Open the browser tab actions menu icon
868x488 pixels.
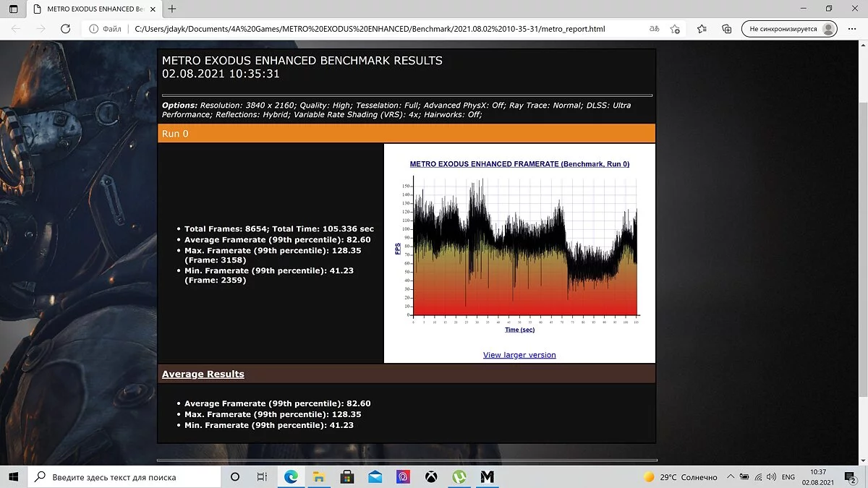13,9
